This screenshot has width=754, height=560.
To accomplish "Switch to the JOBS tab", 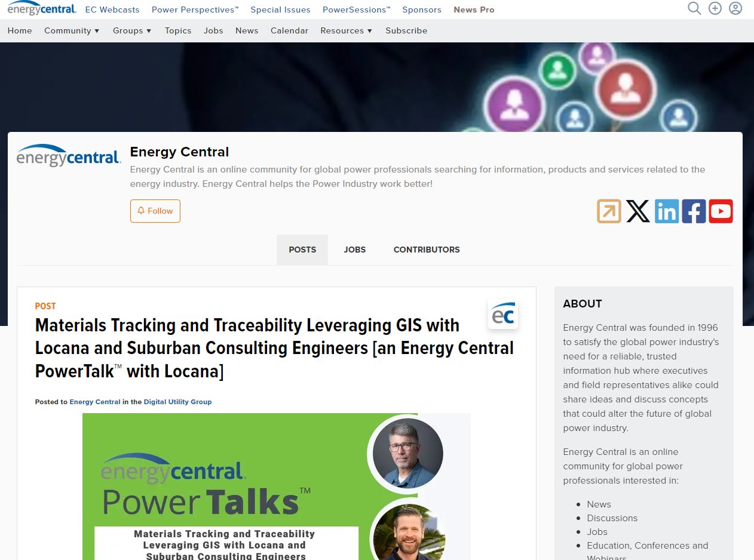I will pos(355,250).
